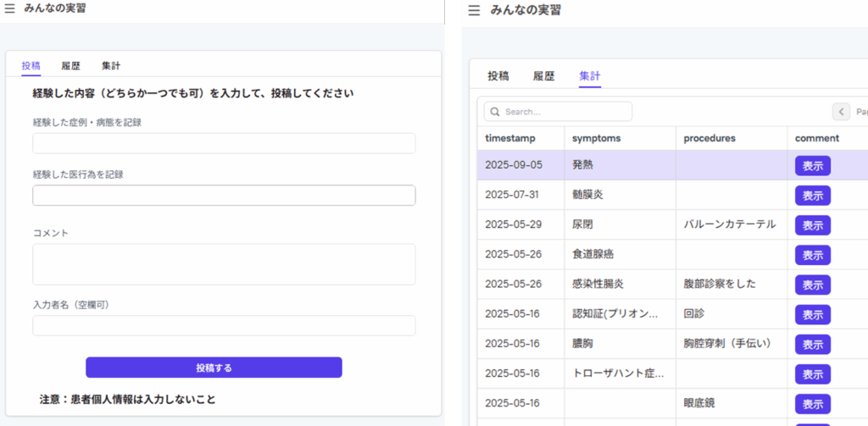Viewport: 868px width, 426px height.
Task: Show the comment for the 発熱 row
Action: tap(812, 166)
